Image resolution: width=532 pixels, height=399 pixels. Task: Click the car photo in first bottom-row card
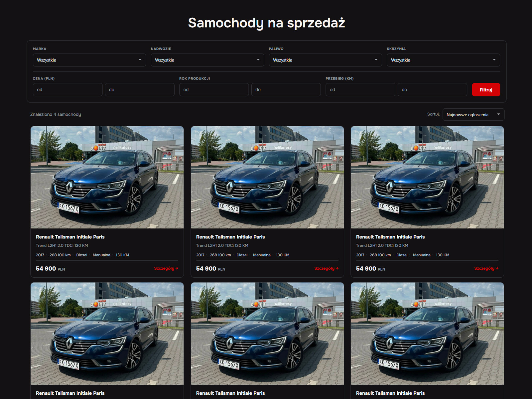pyautogui.click(x=107, y=333)
